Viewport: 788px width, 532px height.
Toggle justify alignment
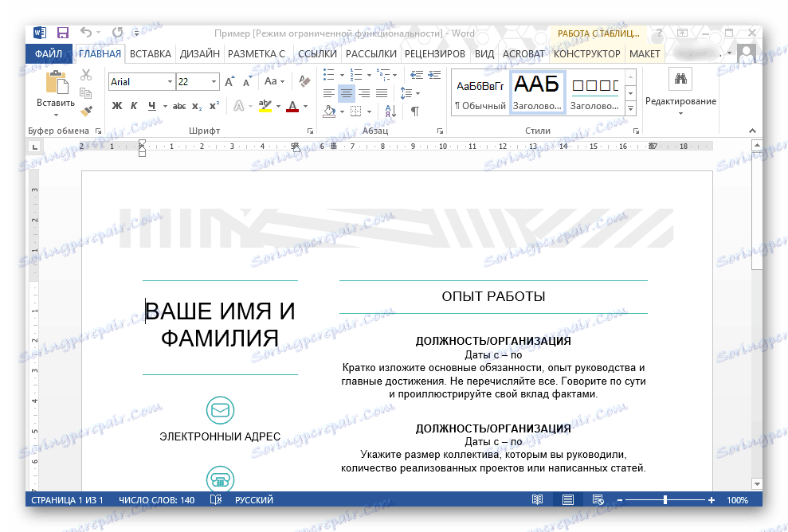tap(382, 93)
